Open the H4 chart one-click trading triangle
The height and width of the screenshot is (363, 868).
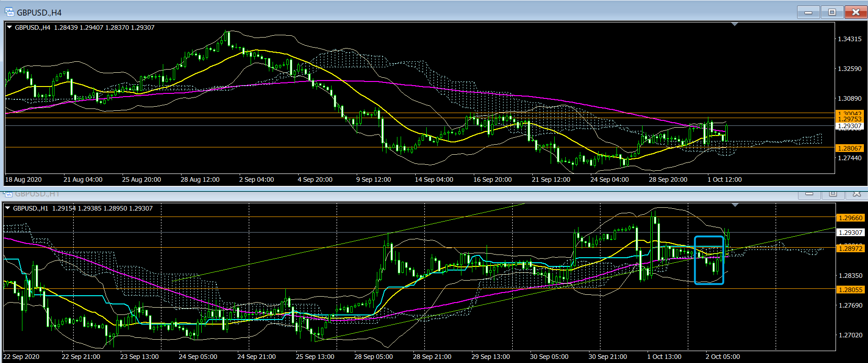coord(9,27)
